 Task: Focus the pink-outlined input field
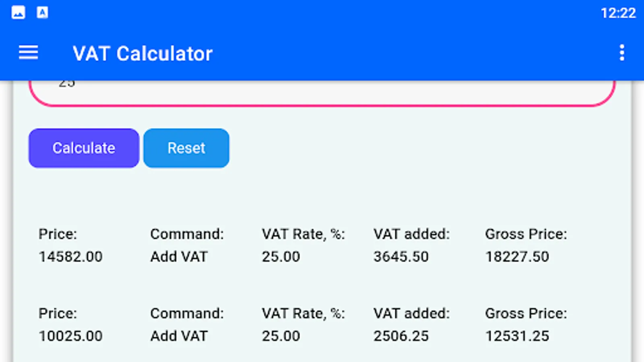pos(322,93)
